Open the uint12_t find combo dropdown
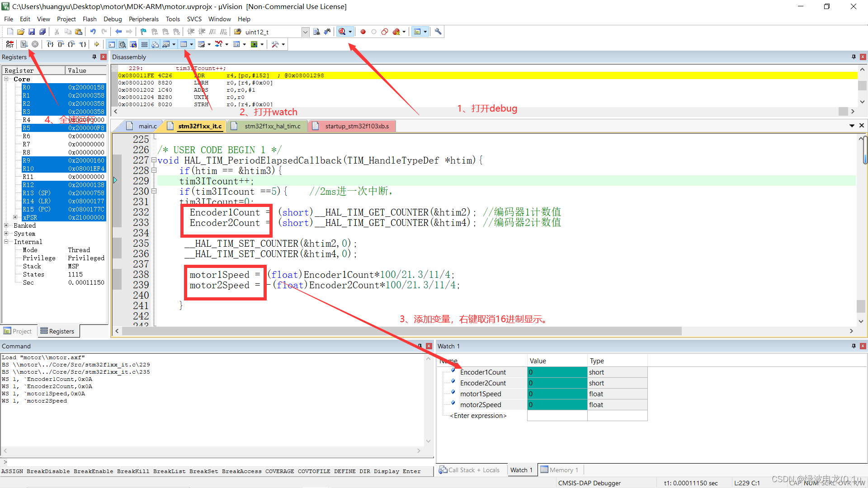 coord(305,32)
